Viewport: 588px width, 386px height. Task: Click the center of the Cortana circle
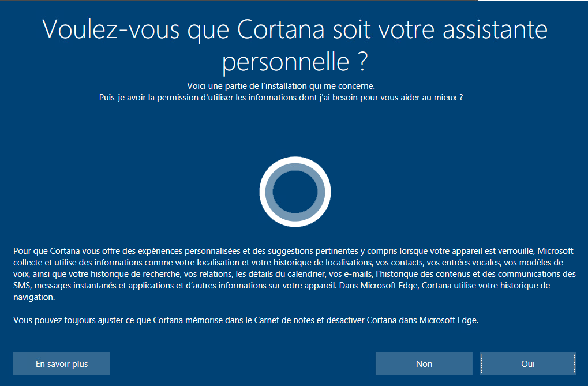click(295, 192)
